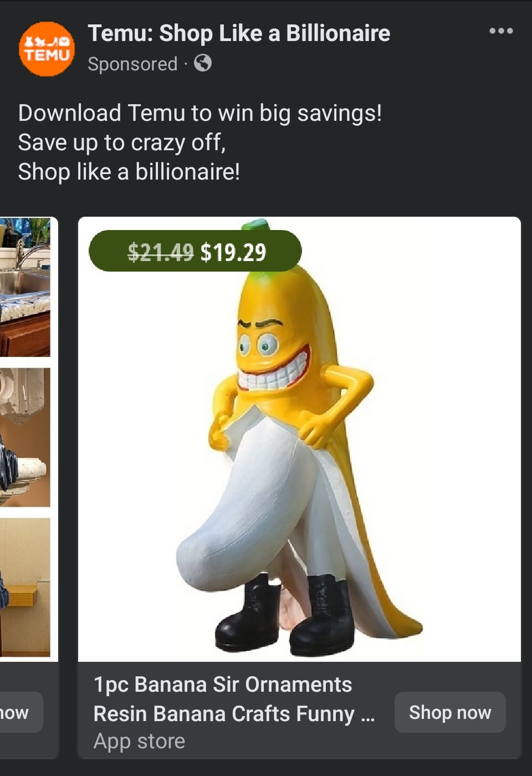Click the crossed-out $21.49 original price
The image size is (532, 776).
point(160,252)
